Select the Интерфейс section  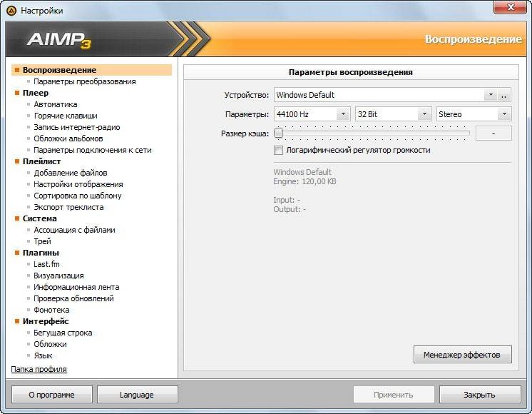pos(46,321)
